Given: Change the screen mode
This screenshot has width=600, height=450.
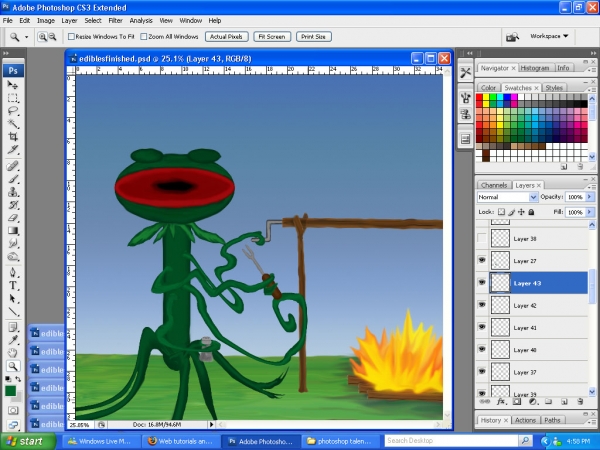Looking at the screenshot, I should 13,424.
